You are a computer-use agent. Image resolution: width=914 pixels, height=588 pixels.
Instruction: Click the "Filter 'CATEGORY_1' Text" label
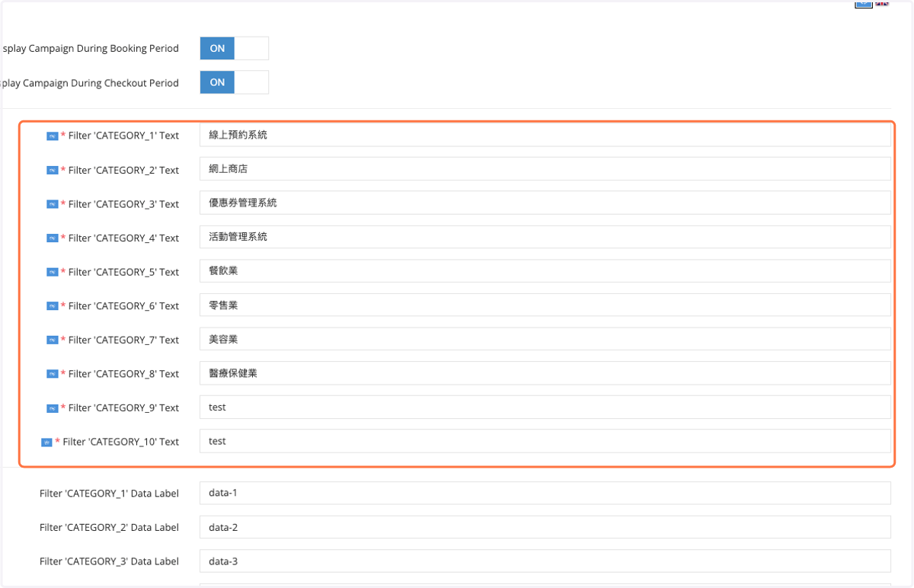123,136
